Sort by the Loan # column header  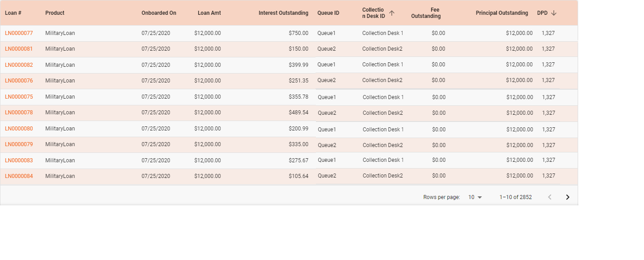point(13,13)
